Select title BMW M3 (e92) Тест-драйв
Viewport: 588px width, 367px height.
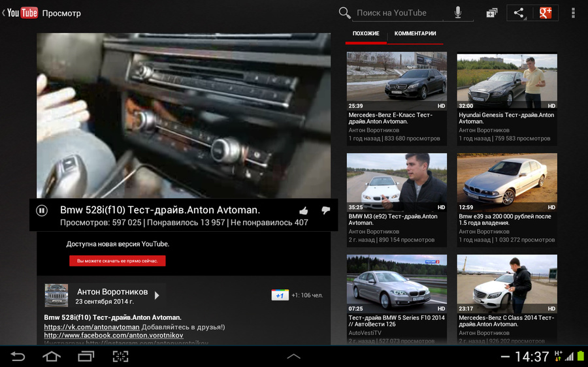(x=393, y=219)
